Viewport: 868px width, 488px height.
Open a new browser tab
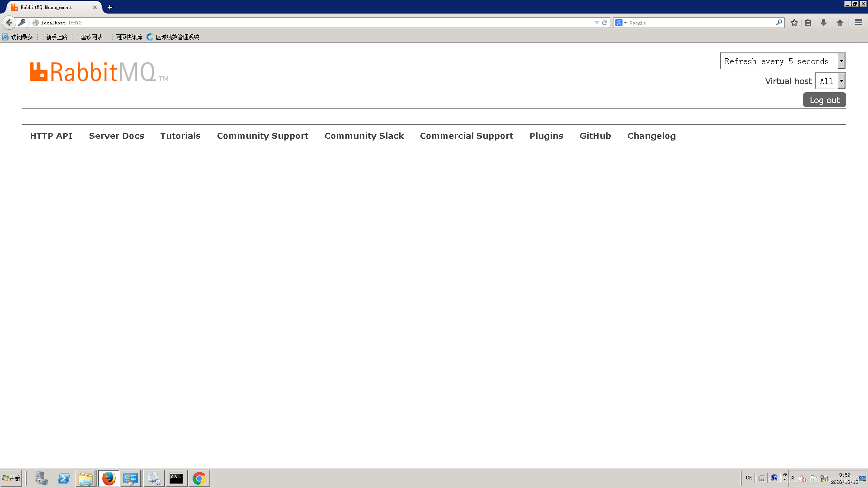click(109, 7)
